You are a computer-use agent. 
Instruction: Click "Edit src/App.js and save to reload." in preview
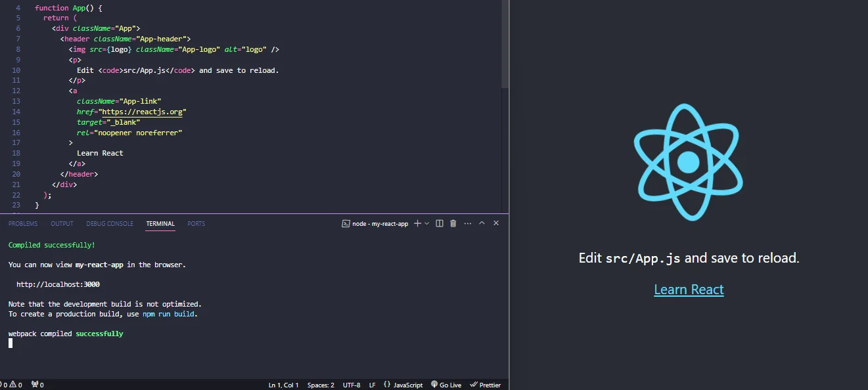coord(689,258)
